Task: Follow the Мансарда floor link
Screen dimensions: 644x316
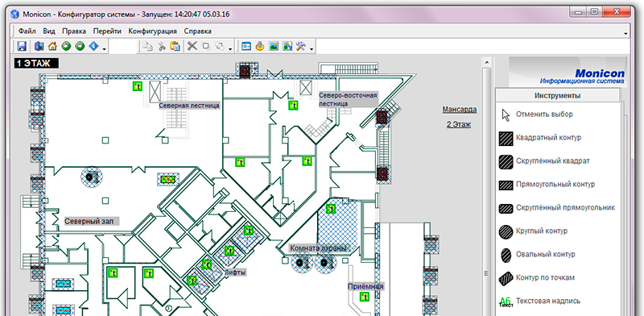Action: (459, 110)
